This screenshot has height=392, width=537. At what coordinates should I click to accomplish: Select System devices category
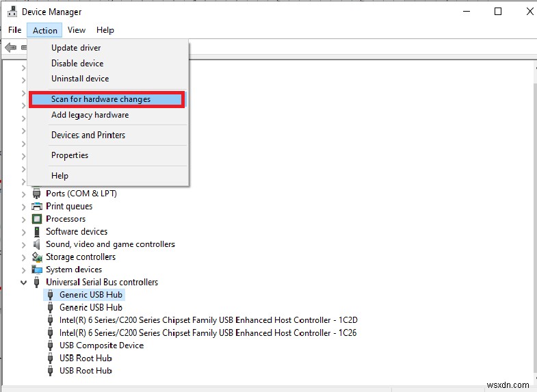pos(74,270)
